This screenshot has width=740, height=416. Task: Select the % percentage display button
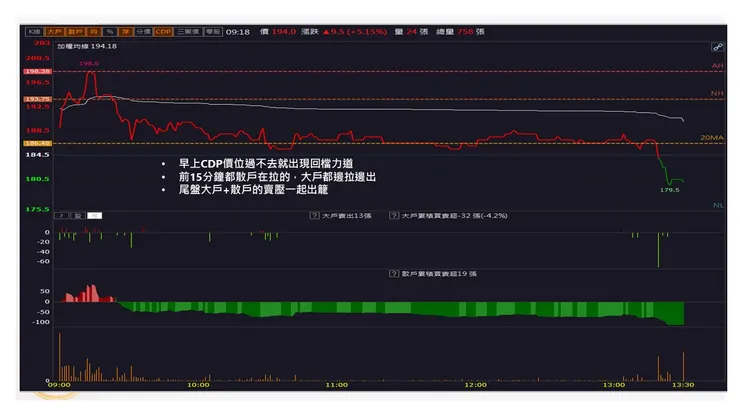click(109, 32)
